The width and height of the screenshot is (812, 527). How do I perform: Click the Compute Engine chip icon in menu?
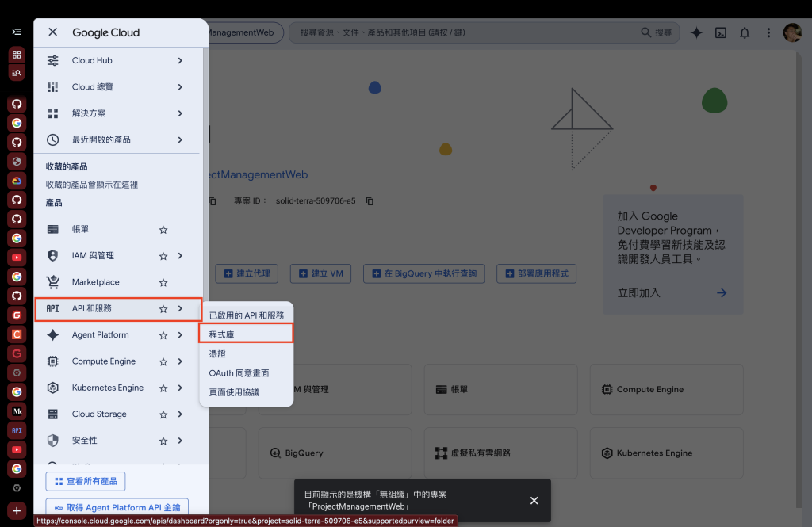pyautogui.click(x=53, y=361)
